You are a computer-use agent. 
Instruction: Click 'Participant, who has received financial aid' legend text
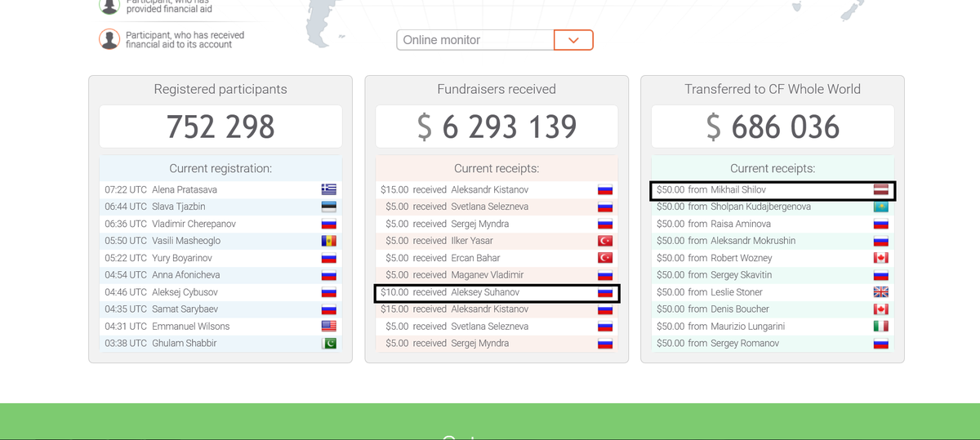185,40
